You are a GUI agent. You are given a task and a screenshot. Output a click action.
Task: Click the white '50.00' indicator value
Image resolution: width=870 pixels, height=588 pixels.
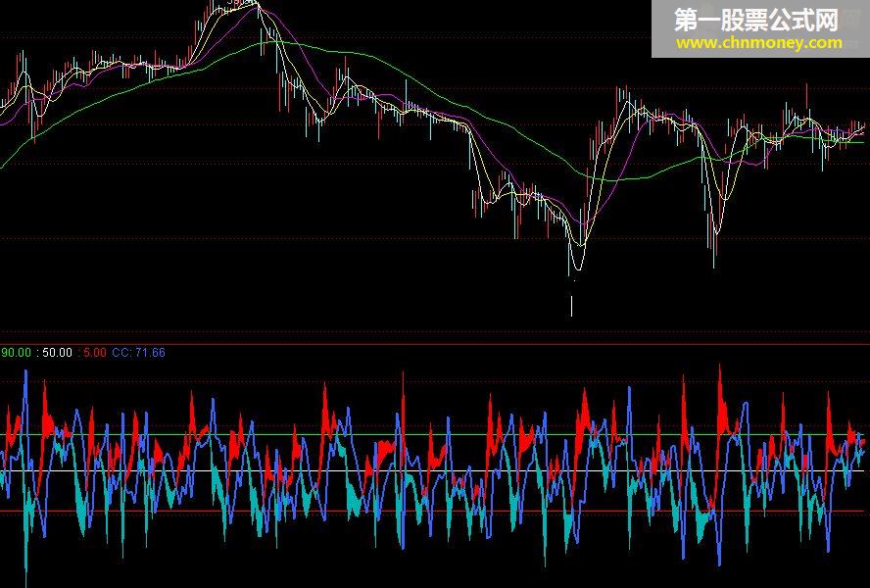tap(57, 353)
